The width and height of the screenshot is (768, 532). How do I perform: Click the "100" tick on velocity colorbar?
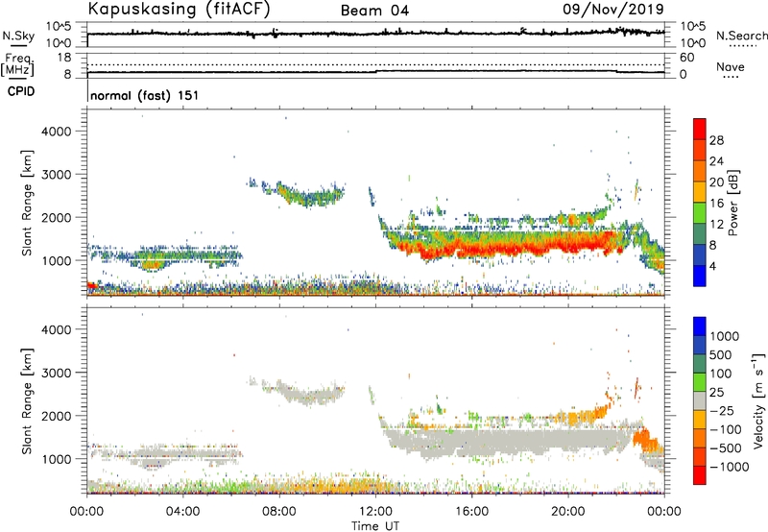click(x=721, y=374)
